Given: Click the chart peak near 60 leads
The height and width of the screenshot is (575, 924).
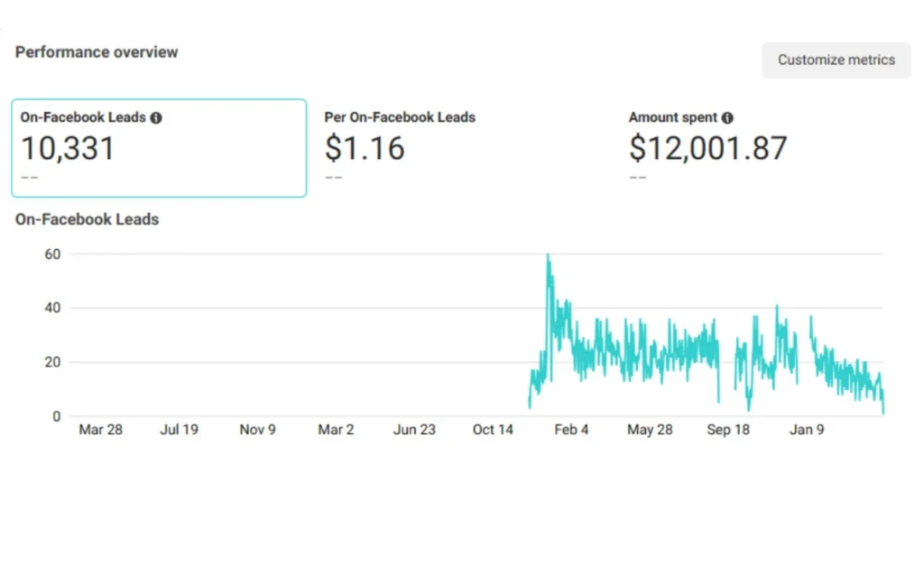Looking at the screenshot, I should (548, 256).
